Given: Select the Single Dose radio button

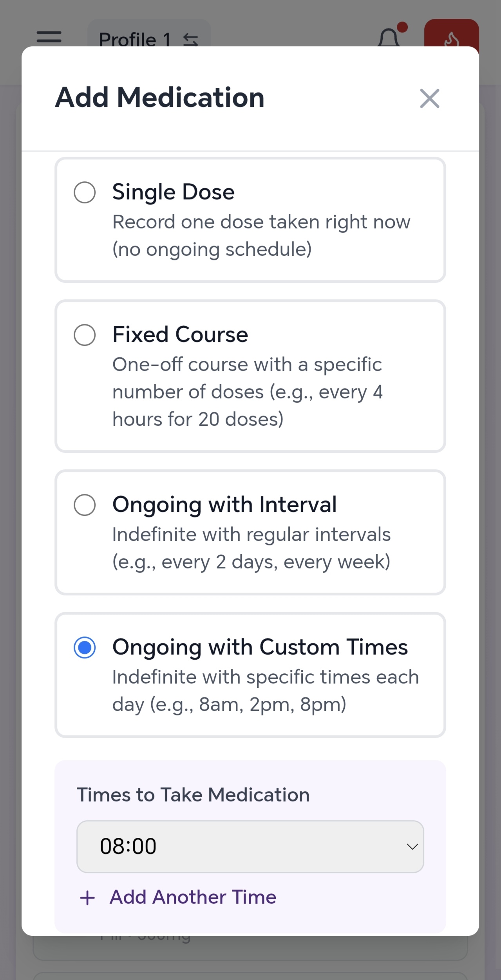Looking at the screenshot, I should 85,192.
